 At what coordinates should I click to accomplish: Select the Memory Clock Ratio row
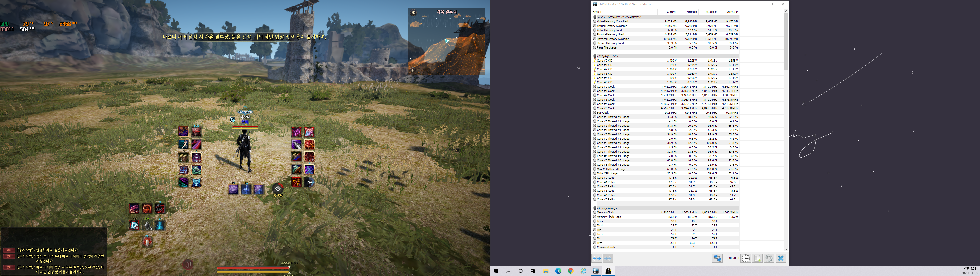tap(666, 217)
